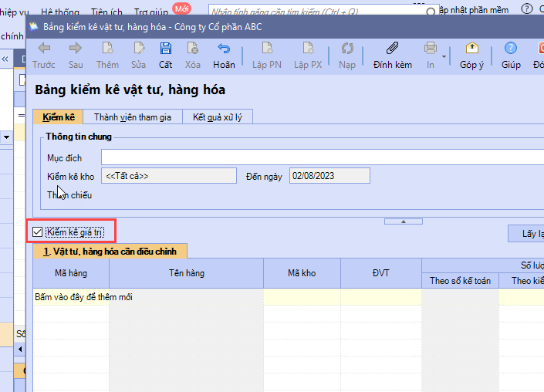Click cập nhật phần mềm link
Viewport: 544px width, 392px height.
click(475, 10)
